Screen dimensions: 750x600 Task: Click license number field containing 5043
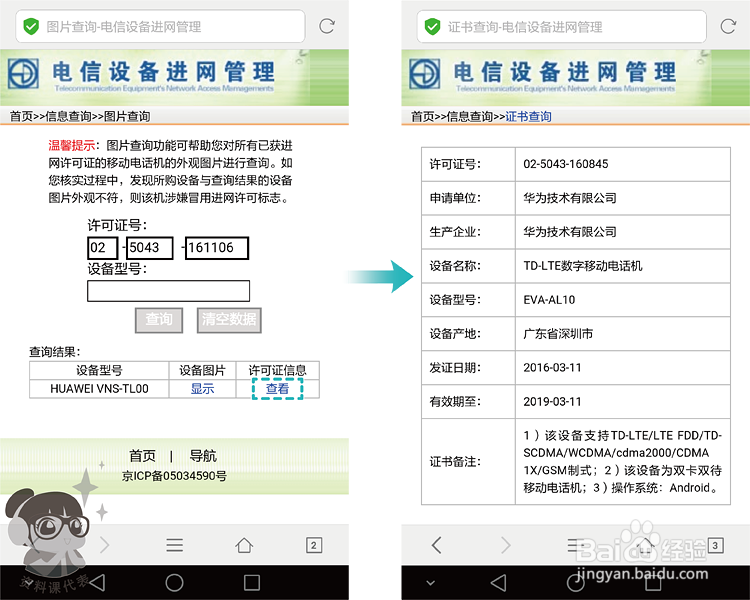click(x=150, y=248)
